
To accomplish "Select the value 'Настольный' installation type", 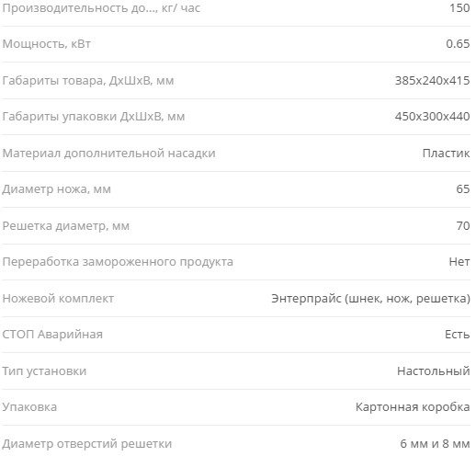I will pos(434,371).
